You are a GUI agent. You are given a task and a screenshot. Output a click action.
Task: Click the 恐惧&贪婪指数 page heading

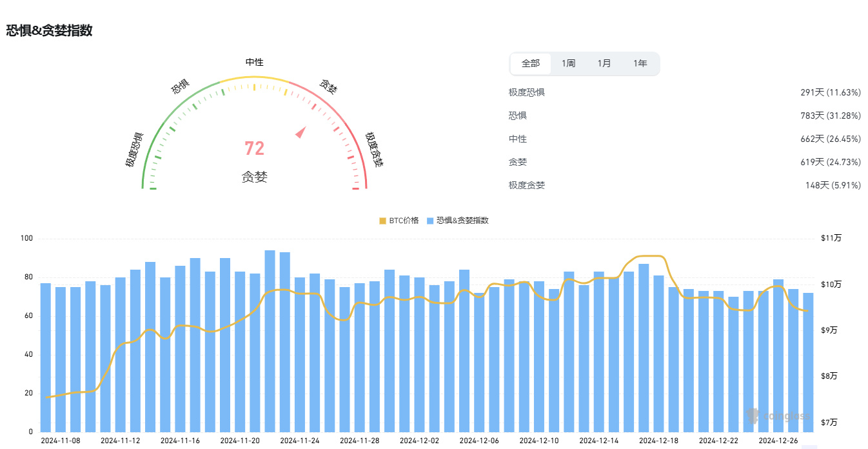[50, 30]
